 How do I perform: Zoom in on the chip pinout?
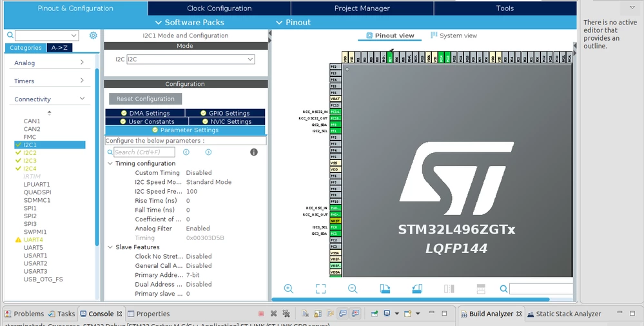[289, 289]
